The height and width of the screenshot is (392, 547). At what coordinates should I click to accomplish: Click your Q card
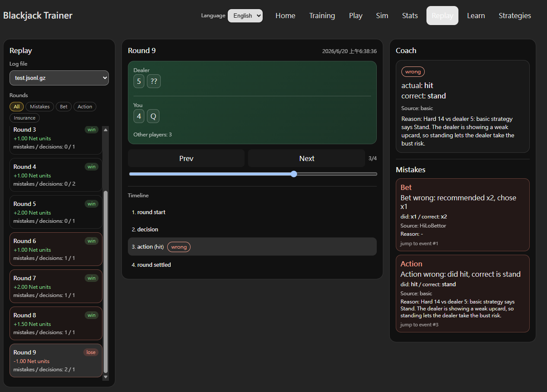(x=153, y=116)
